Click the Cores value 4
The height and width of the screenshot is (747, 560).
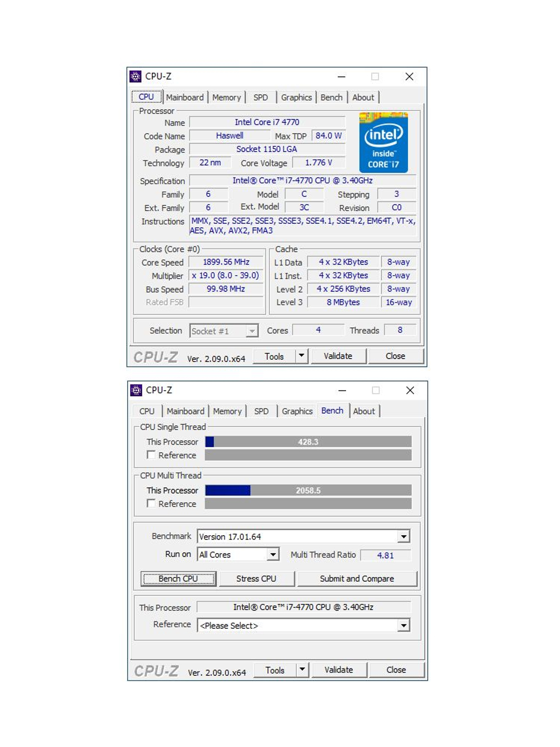318,330
